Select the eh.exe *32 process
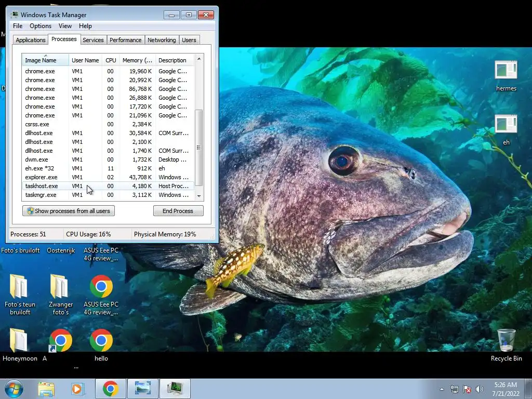532x399 pixels. point(108,168)
